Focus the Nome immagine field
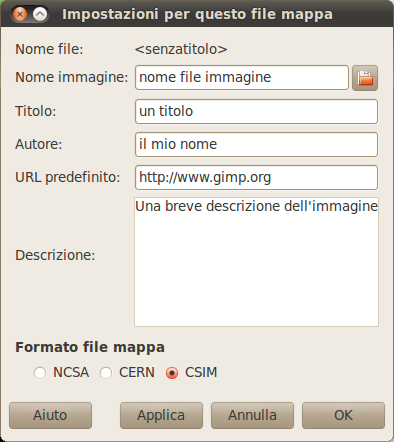The image size is (394, 442). click(242, 78)
